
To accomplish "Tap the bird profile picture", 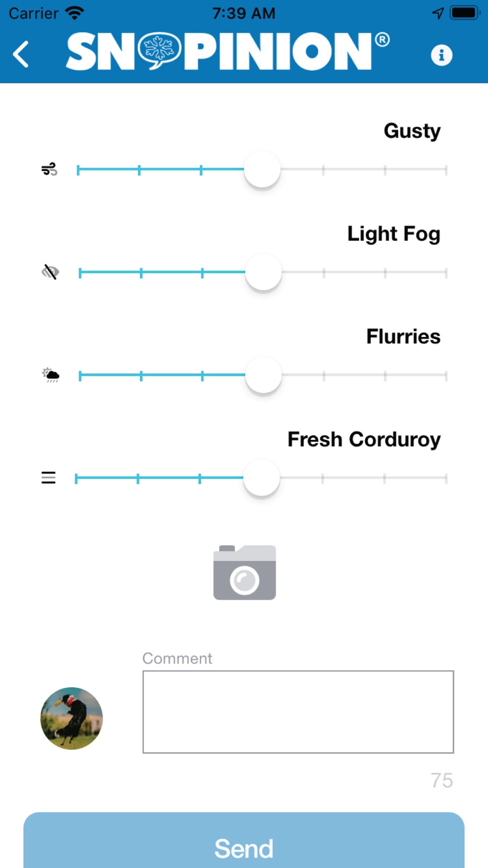I will tap(72, 718).
